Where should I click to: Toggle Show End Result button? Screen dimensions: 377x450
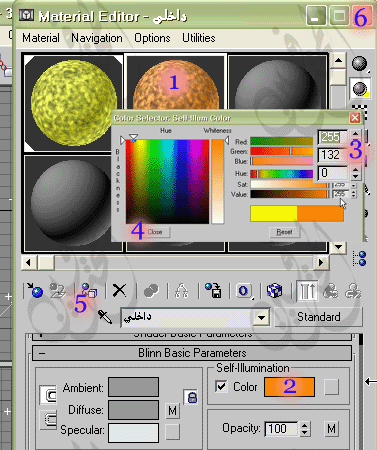coord(307,291)
